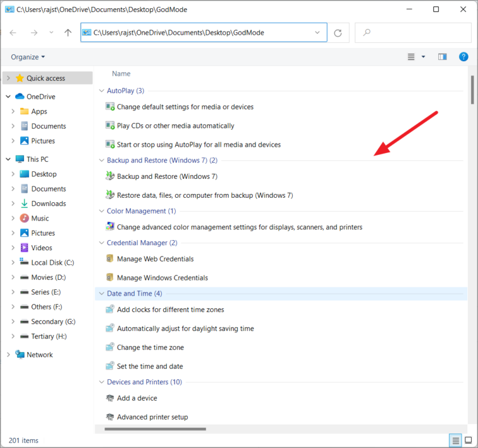Image resolution: width=478 pixels, height=448 pixels.
Task: Collapse the Color Management group
Action: (101, 211)
